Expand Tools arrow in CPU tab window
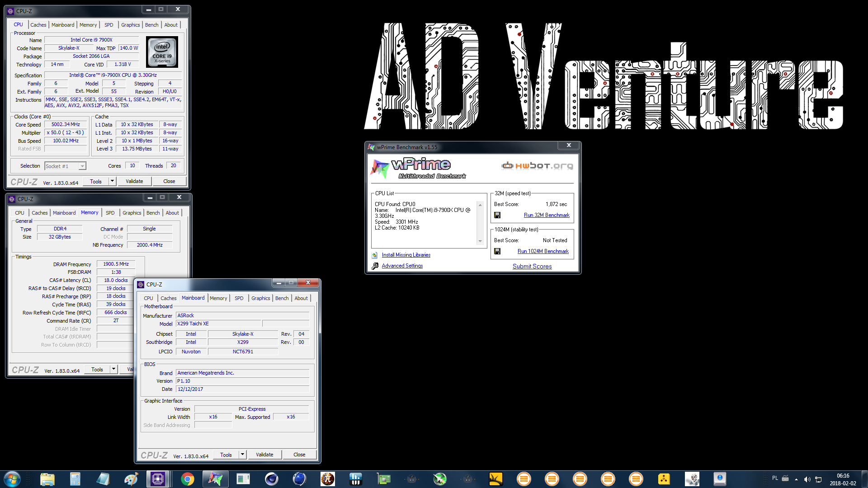The image size is (868, 488). (112, 181)
